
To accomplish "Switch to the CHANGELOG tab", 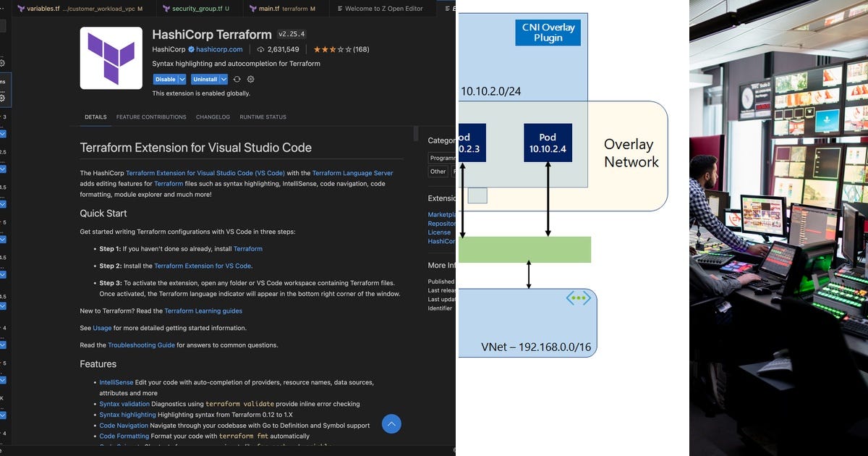I will [x=213, y=117].
